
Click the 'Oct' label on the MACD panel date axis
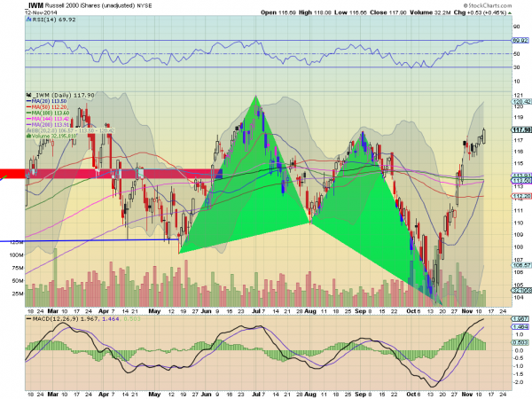tap(411, 395)
